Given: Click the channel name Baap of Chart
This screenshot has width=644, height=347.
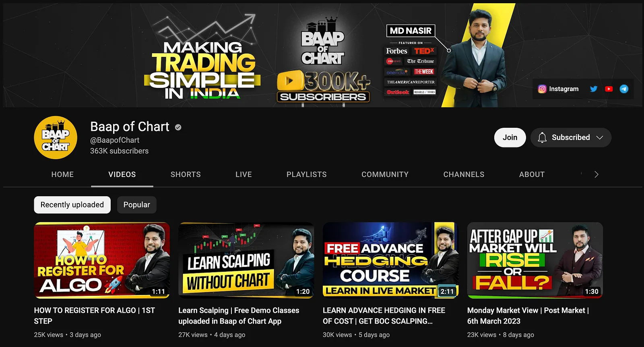Looking at the screenshot, I should [130, 127].
